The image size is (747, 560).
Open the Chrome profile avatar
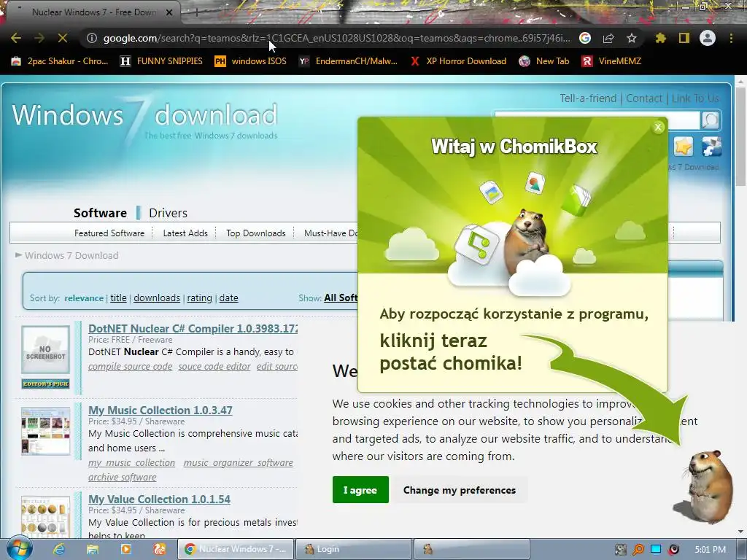(x=708, y=38)
